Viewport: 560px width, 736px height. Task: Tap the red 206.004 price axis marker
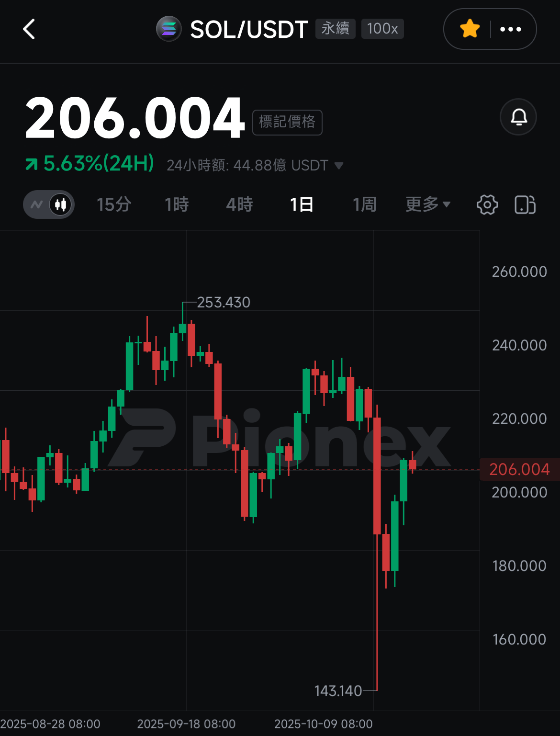(520, 469)
